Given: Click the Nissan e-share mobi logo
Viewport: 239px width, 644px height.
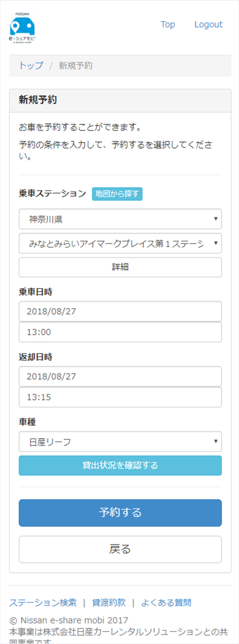Looking at the screenshot, I should click(x=23, y=28).
